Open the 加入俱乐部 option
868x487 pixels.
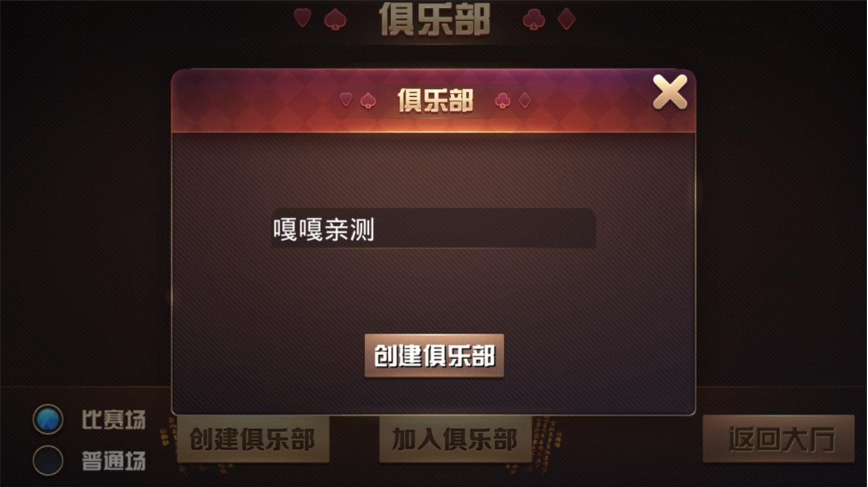455,439
